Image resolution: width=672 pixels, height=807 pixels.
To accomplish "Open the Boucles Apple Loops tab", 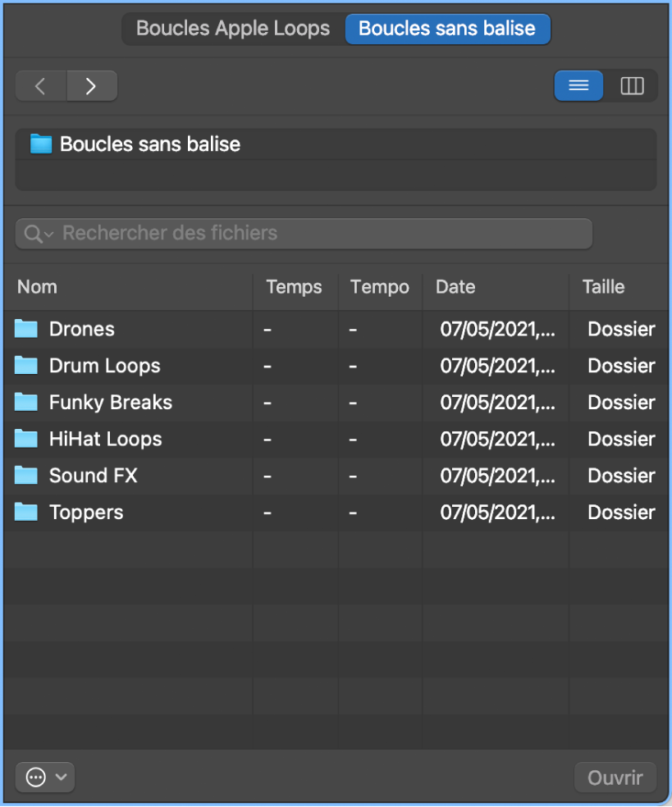I will click(x=233, y=29).
